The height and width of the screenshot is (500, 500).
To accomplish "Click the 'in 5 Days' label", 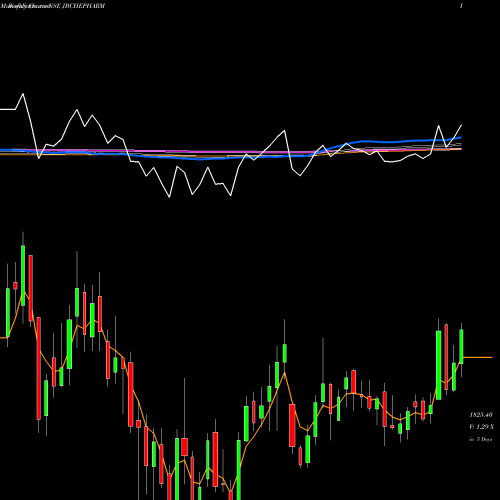I will pos(481,439).
